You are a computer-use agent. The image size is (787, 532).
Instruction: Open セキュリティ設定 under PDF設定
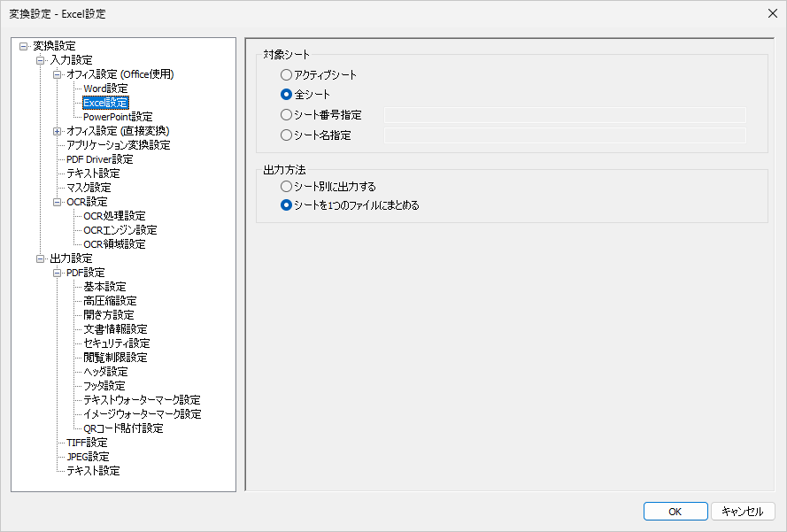(116, 343)
